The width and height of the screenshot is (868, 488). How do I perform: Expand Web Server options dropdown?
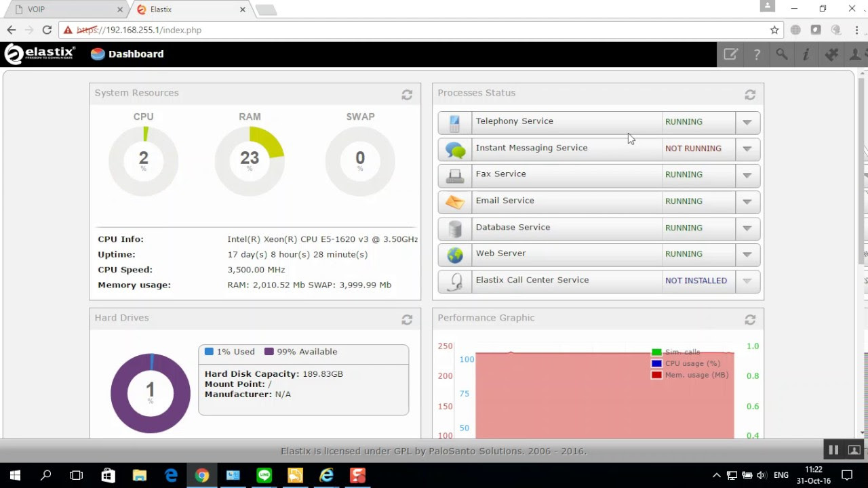click(x=747, y=255)
